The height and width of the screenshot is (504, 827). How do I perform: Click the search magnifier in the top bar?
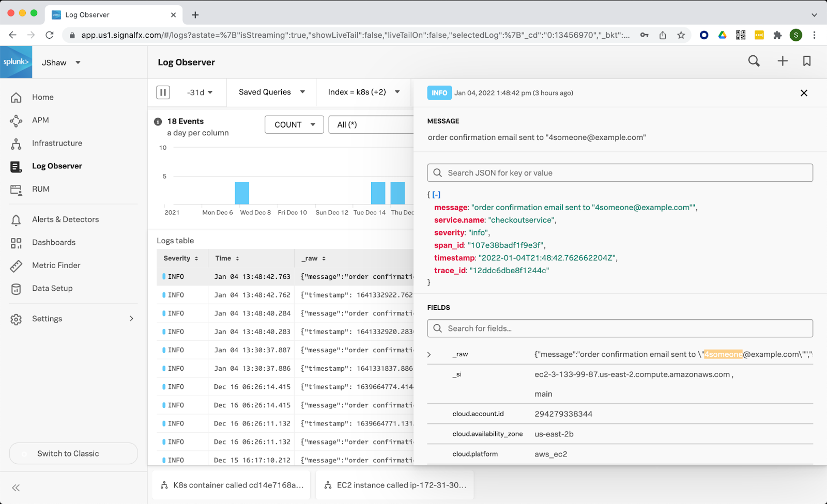click(x=754, y=61)
